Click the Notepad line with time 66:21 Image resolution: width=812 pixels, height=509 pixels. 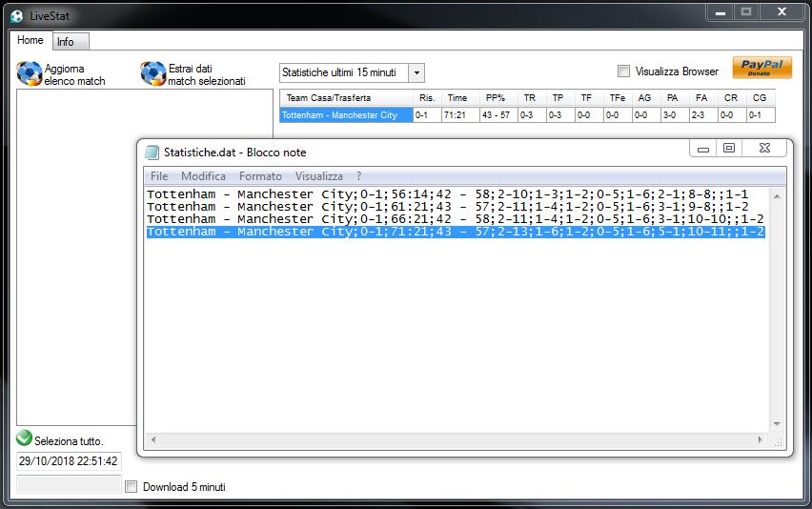pyautogui.click(x=456, y=219)
